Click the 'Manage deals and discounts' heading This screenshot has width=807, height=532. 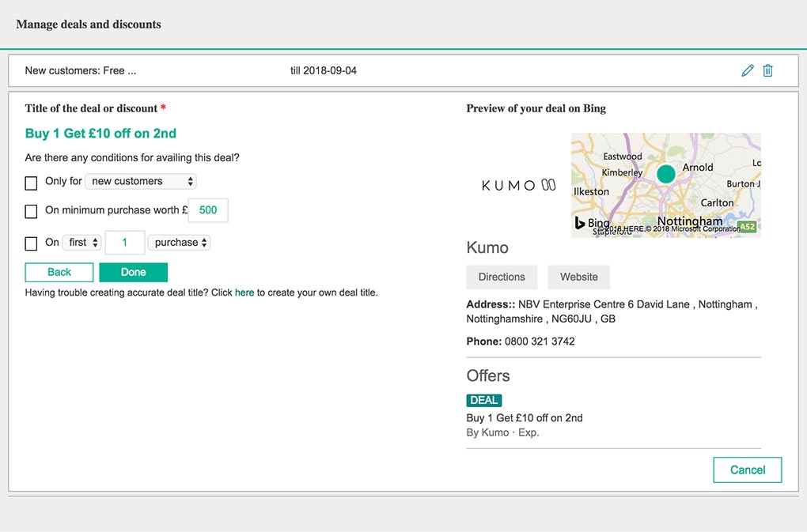point(89,25)
